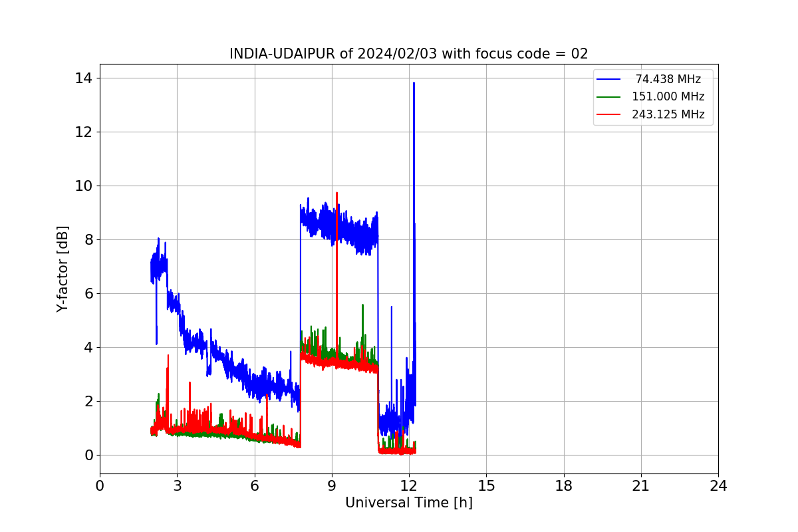This screenshot has width=798, height=532.
Task: Click the '243.125 MHz' legend label
Action: click(x=668, y=114)
